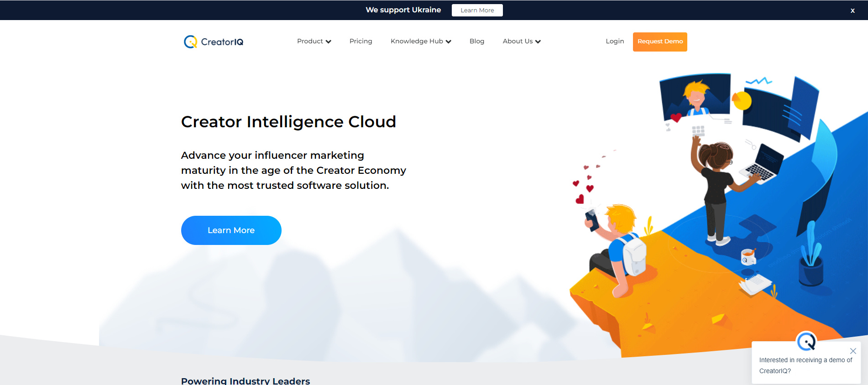Expand the About Us dropdown
The image size is (868, 385).
pyautogui.click(x=522, y=41)
